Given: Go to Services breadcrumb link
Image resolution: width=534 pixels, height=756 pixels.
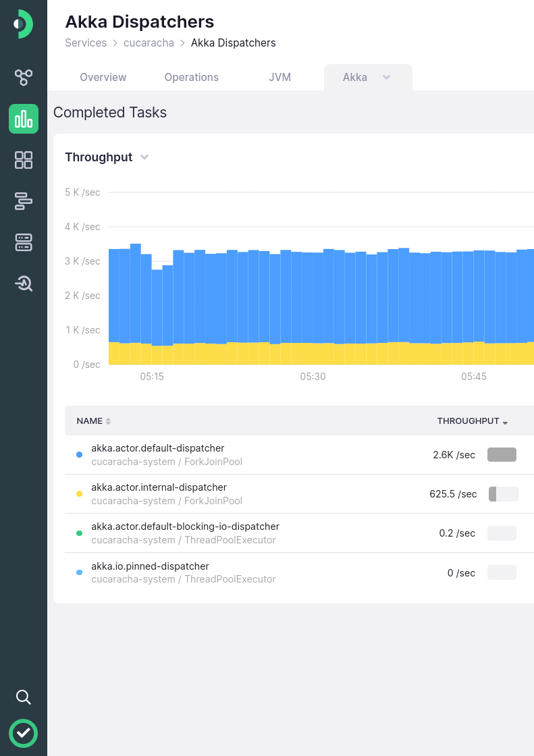Looking at the screenshot, I should pyautogui.click(x=86, y=43).
